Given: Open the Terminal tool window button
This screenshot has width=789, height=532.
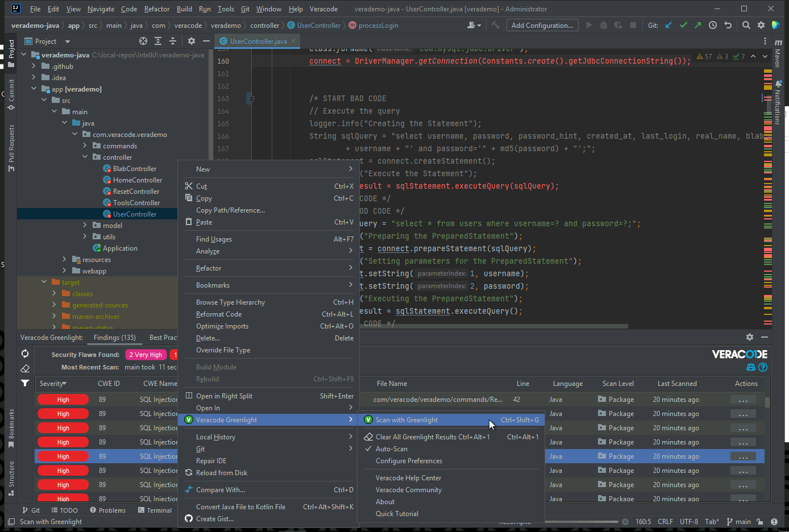Looking at the screenshot, I should (x=155, y=510).
